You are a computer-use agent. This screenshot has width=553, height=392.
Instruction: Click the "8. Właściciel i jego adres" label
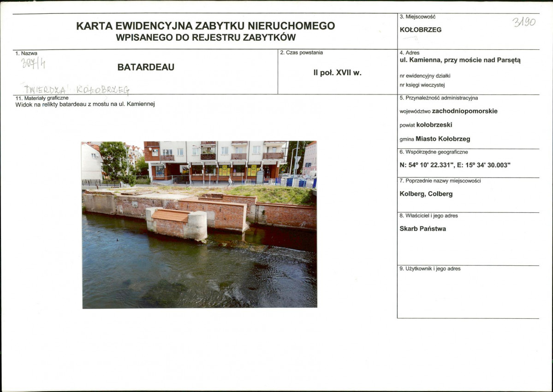click(428, 216)
